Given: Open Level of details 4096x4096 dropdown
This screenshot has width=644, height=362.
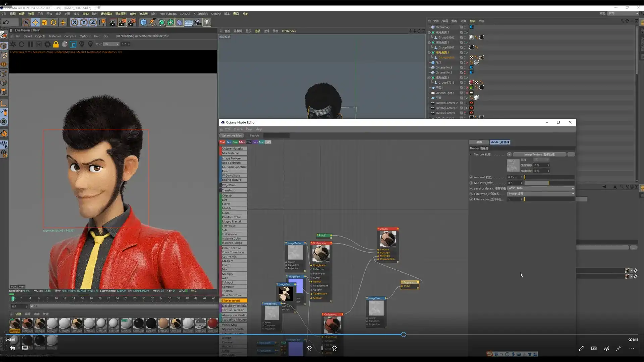Looking at the screenshot, I should pos(540,188).
